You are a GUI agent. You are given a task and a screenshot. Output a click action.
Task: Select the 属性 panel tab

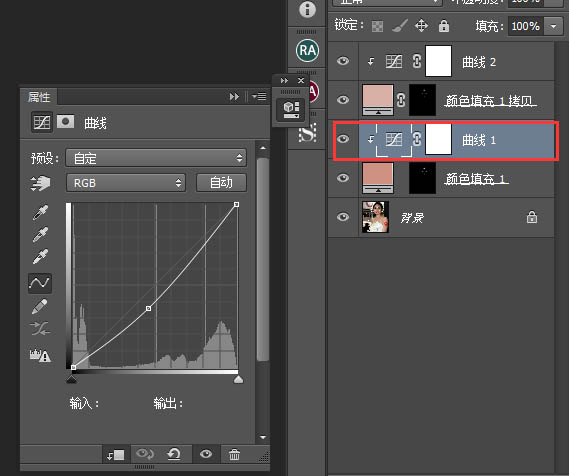[39, 97]
